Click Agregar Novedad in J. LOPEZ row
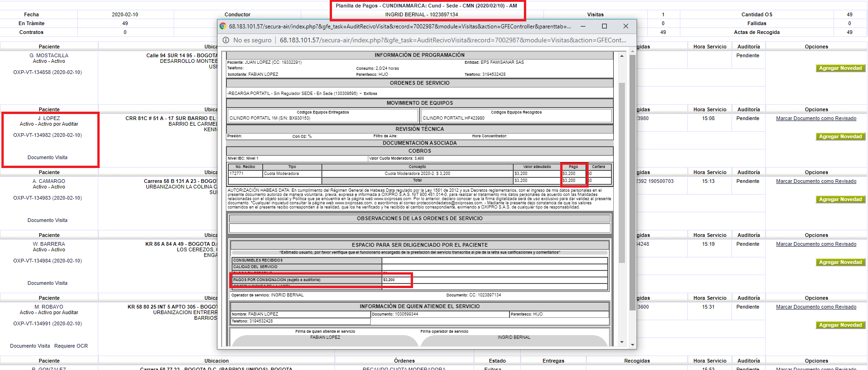This screenshot has height=370, width=868. 840,137
